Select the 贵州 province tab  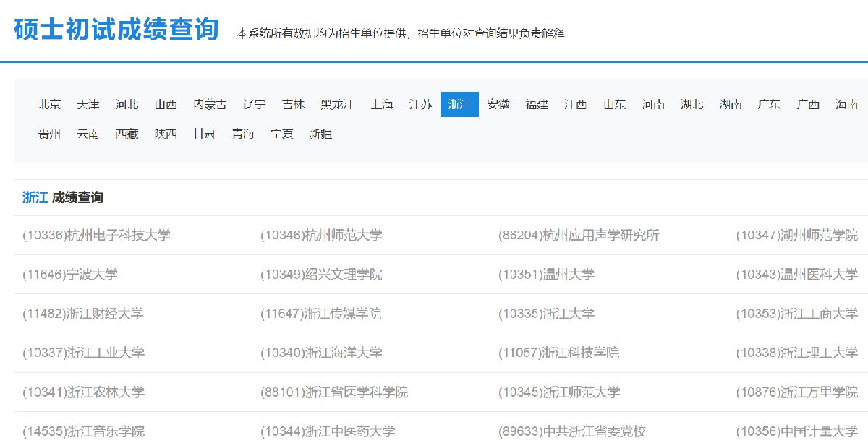pyautogui.click(x=49, y=134)
